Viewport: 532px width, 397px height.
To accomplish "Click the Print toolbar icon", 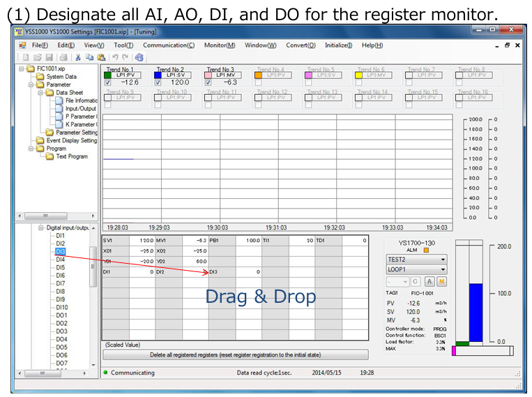I will tap(63, 57).
